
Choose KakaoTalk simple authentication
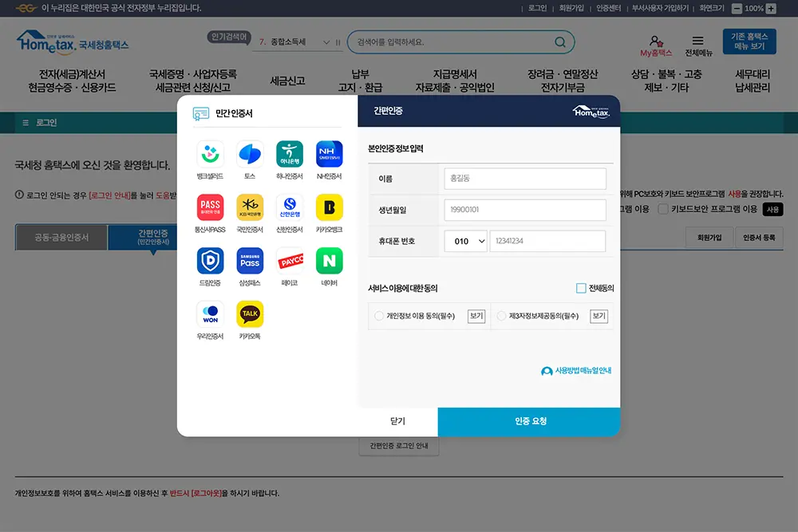click(x=250, y=315)
